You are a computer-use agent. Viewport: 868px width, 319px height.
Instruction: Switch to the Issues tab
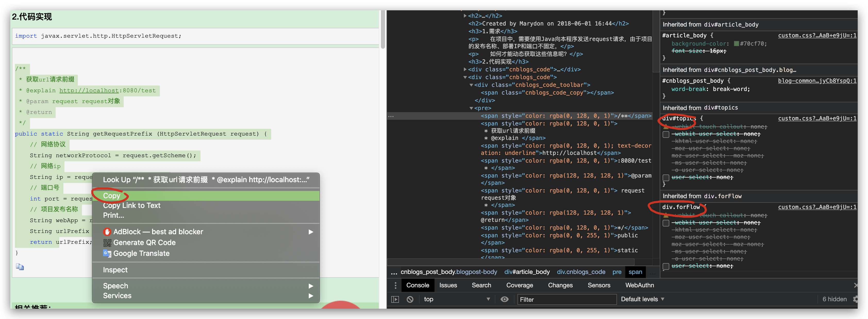click(448, 285)
